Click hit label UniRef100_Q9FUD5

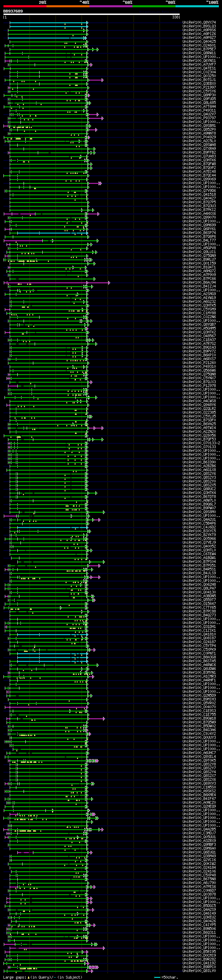[199, 99]
